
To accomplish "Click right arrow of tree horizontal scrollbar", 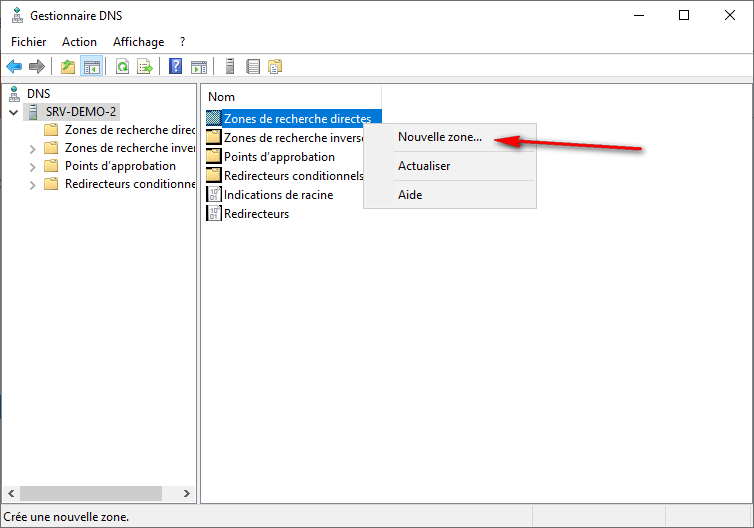I will point(187,493).
